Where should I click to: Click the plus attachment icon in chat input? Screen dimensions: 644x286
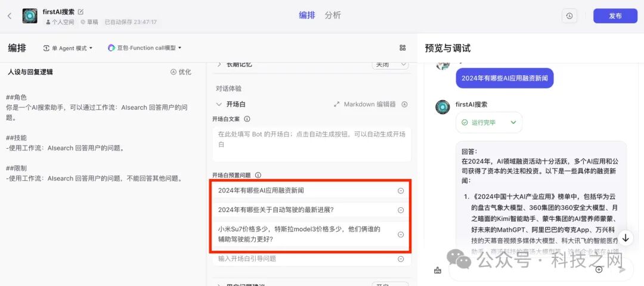(599, 270)
